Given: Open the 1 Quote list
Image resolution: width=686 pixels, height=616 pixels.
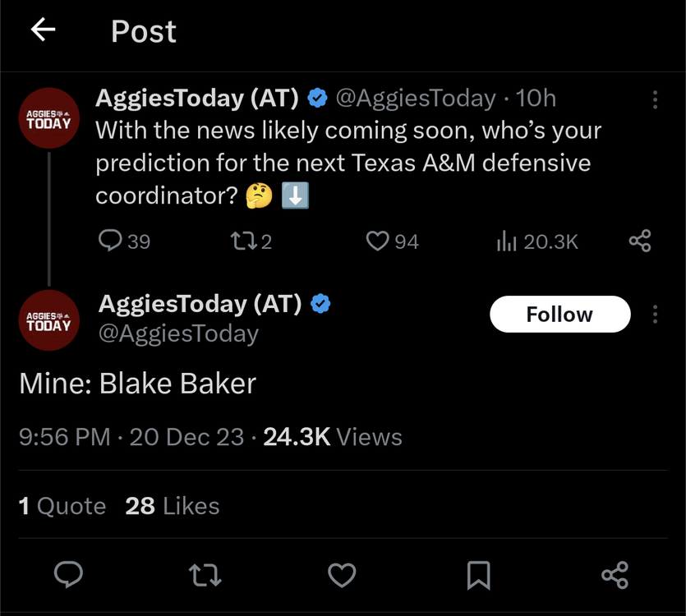Looking at the screenshot, I should pos(62,506).
